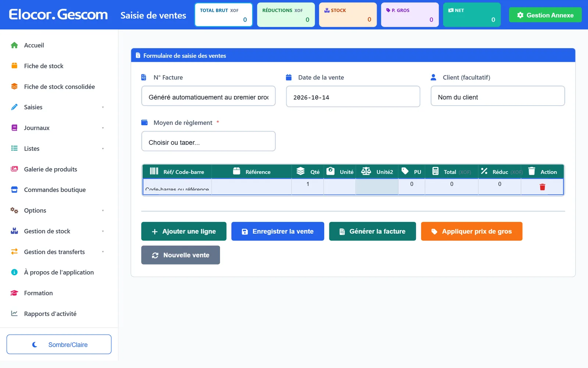Start a Nouvelle vente
Viewport: 588px width, 368px height.
180,255
